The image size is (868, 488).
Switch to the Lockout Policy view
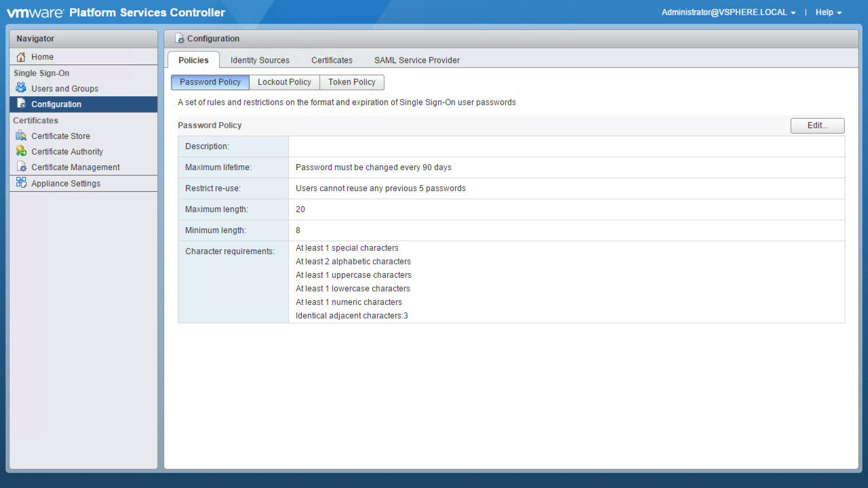click(284, 82)
